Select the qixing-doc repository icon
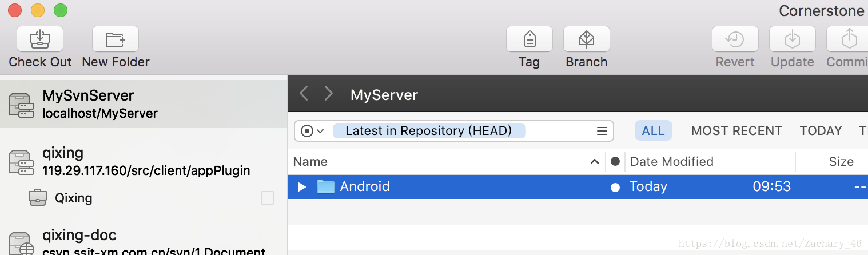The height and width of the screenshot is (255, 868). (x=22, y=244)
